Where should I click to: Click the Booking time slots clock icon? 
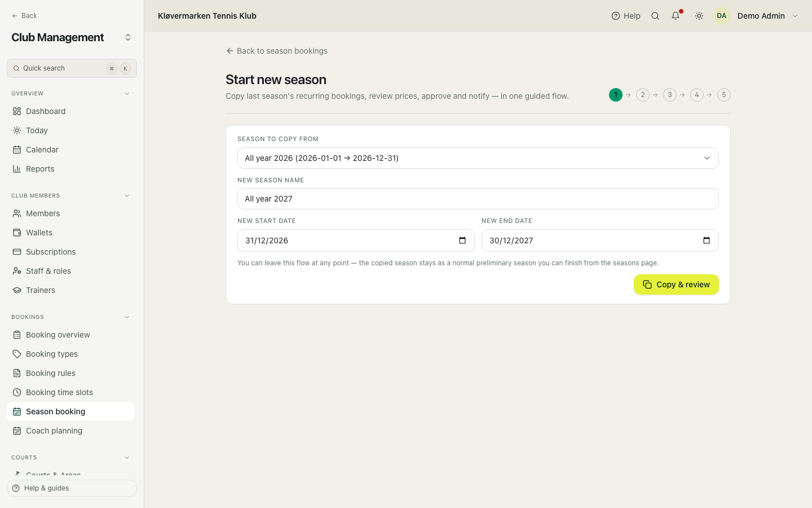(17, 392)
